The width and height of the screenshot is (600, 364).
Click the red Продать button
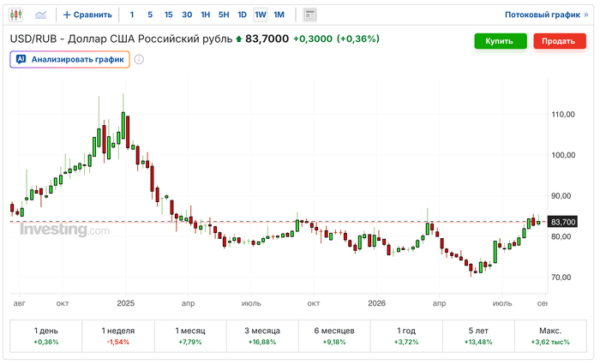[x=560, y=41]
